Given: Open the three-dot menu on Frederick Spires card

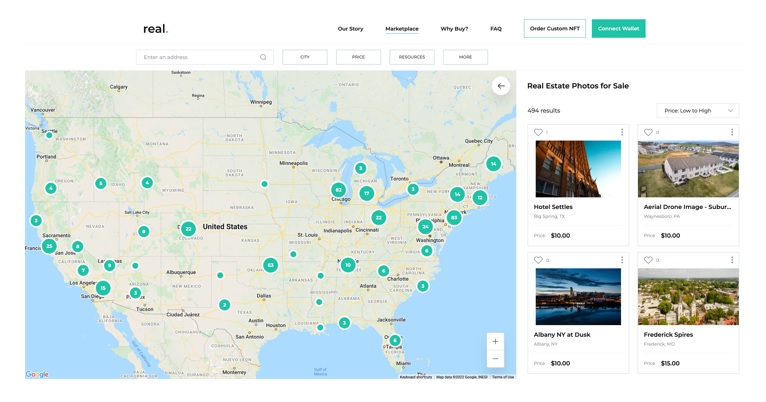Looking at the screenshot, I should [732, 260].
